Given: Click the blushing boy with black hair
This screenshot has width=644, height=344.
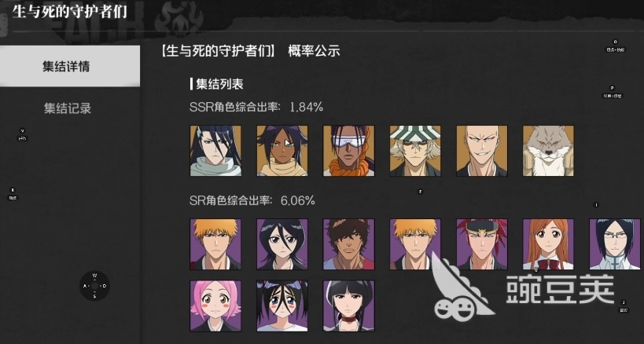Looking at the screenshot, I should (x=282, y=306).
